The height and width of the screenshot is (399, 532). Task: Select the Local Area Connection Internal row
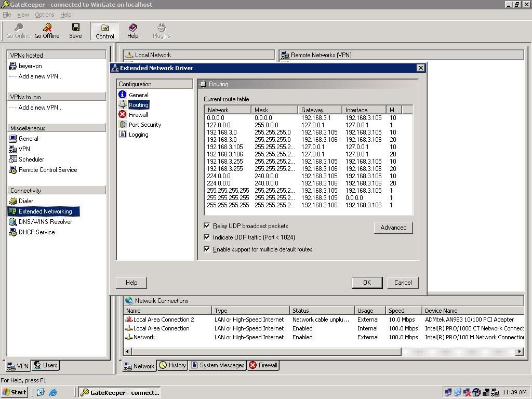(x=323, y=328)
